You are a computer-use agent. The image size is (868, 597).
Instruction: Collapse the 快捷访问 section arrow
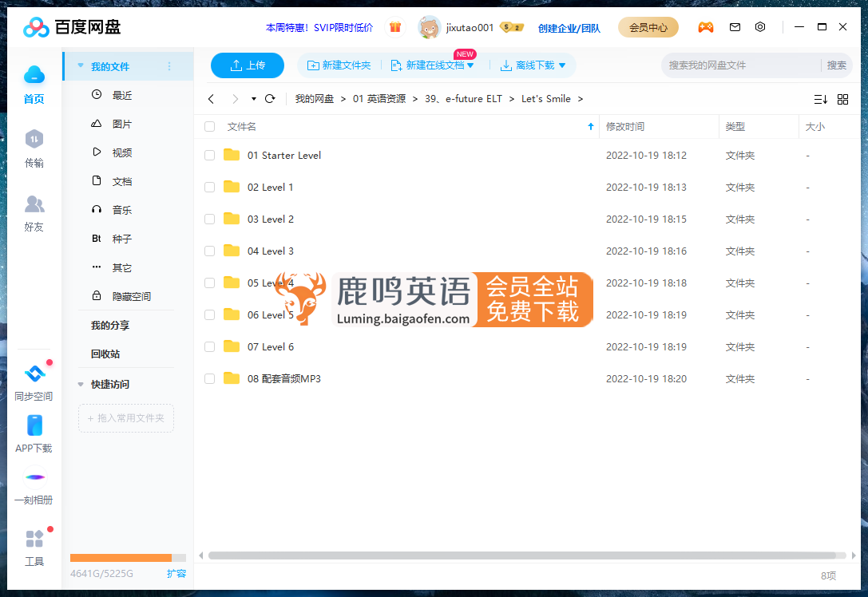pos(81,384)
